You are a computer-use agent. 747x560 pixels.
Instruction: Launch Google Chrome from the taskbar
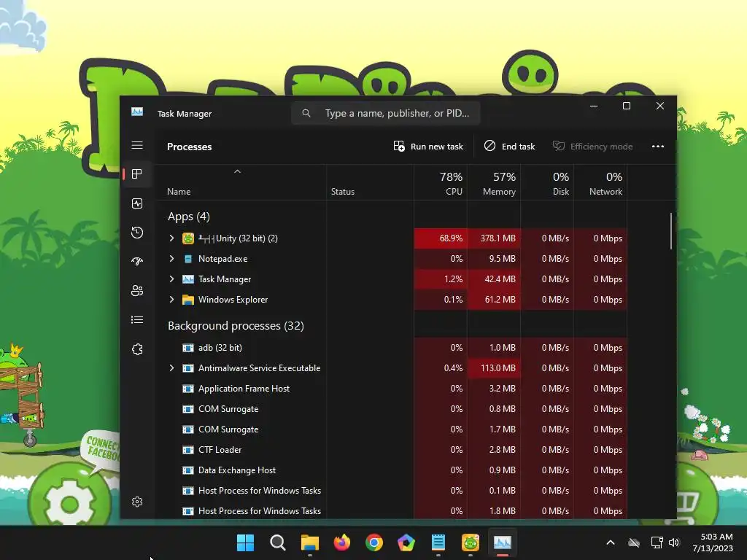tap(374, 542)
